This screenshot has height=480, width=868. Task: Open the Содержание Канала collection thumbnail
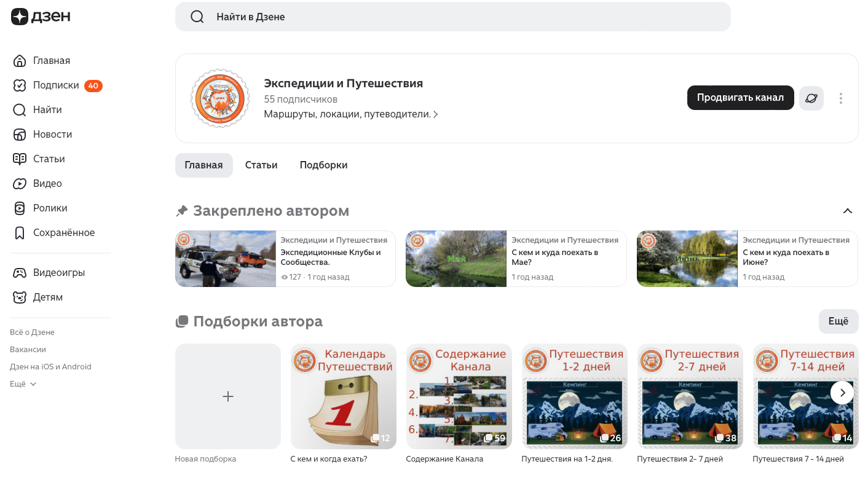(459, 396)
